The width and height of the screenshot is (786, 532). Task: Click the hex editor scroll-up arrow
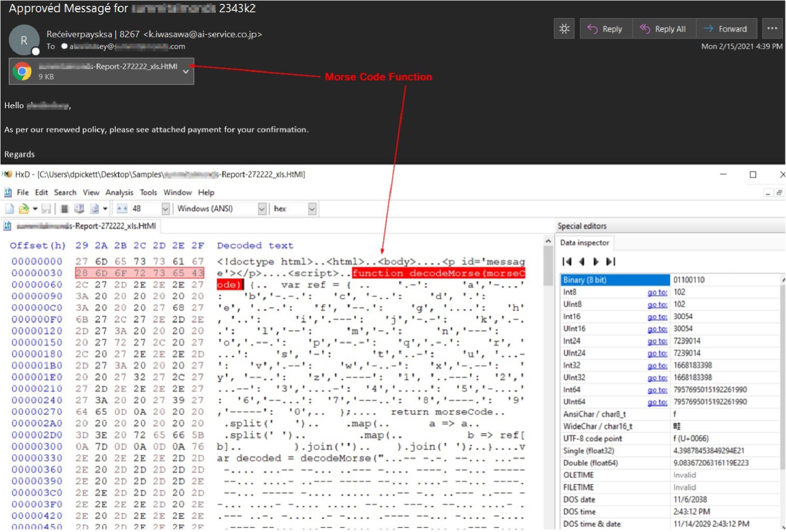point(548,241)
